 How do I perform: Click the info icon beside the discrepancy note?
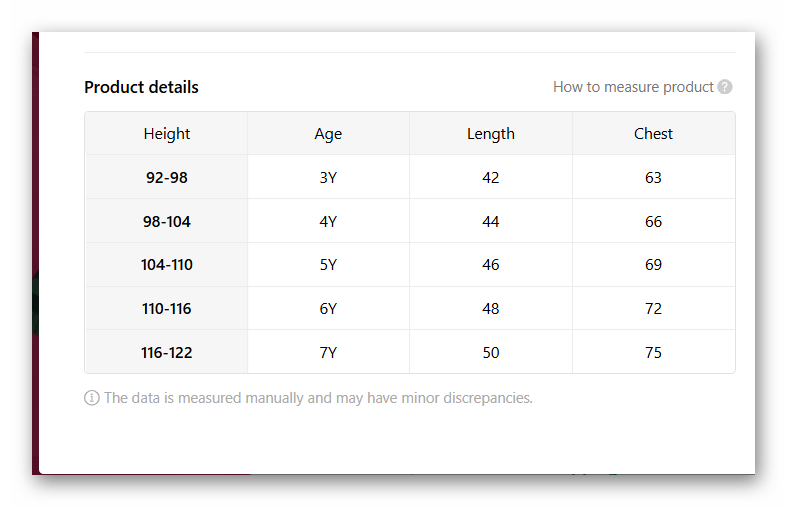click(x=92, y=398)
